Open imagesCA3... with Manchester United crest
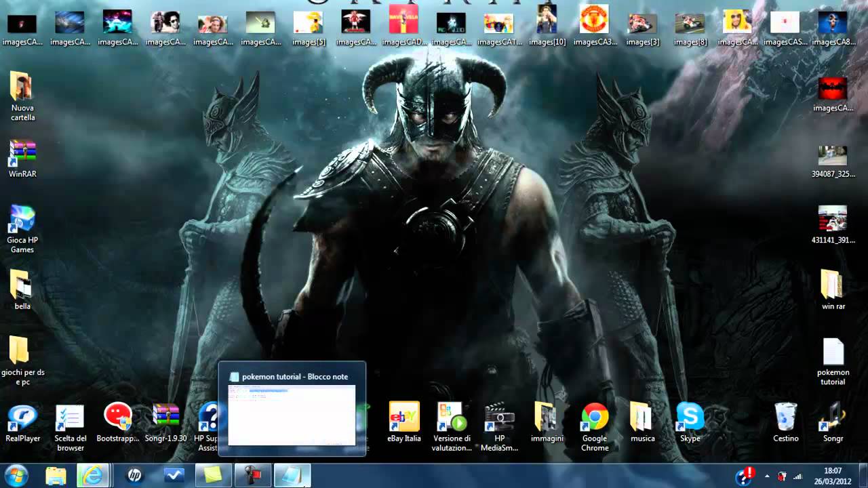The image size is (868, 488). (595, 27)
